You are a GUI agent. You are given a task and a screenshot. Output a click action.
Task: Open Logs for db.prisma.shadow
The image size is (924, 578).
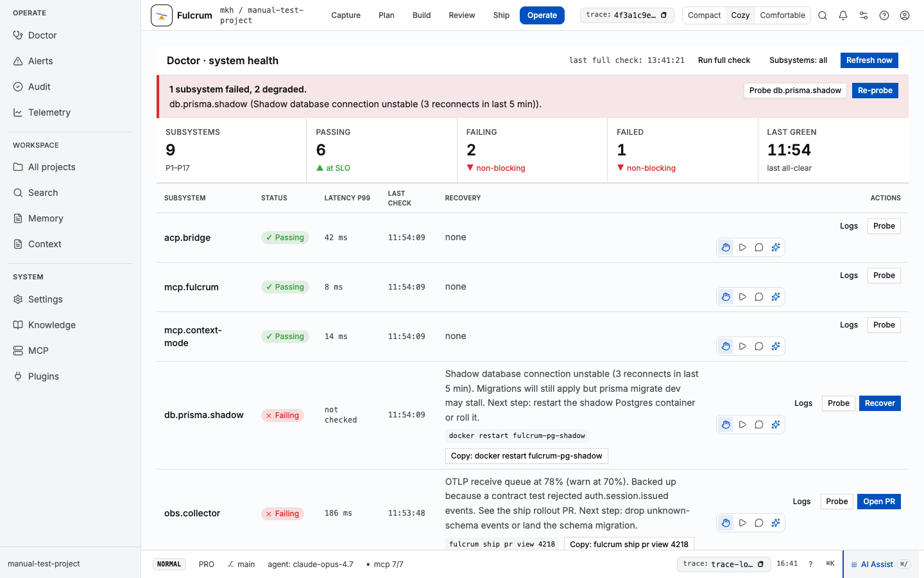coord(803,403)
